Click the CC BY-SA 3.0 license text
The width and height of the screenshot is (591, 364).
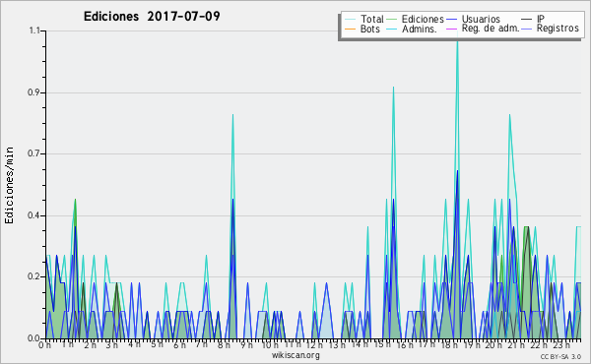tap(560, 356)
